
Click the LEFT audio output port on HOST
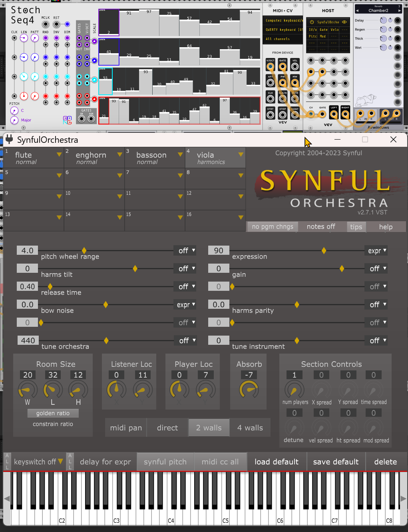click(334, 114)
